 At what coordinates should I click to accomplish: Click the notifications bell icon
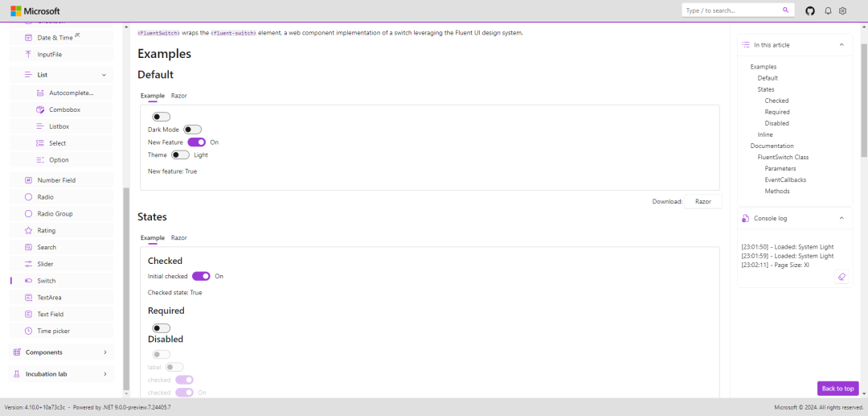828,10
